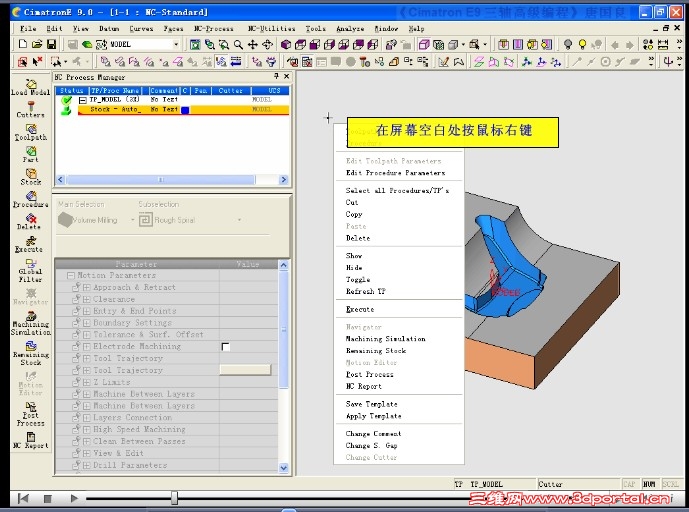Click the video stop button
The image size is (689, 512).
tap(47, 498)
